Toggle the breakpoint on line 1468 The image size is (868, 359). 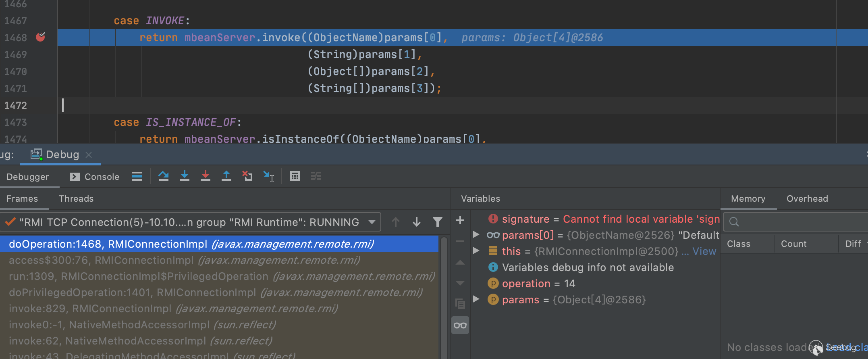click(41, 37)
